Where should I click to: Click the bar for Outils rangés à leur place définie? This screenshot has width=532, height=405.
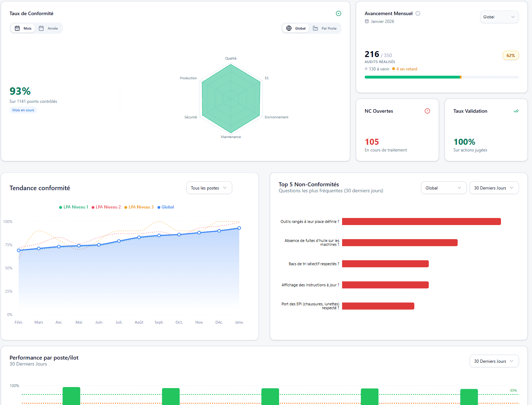point(421,222)
